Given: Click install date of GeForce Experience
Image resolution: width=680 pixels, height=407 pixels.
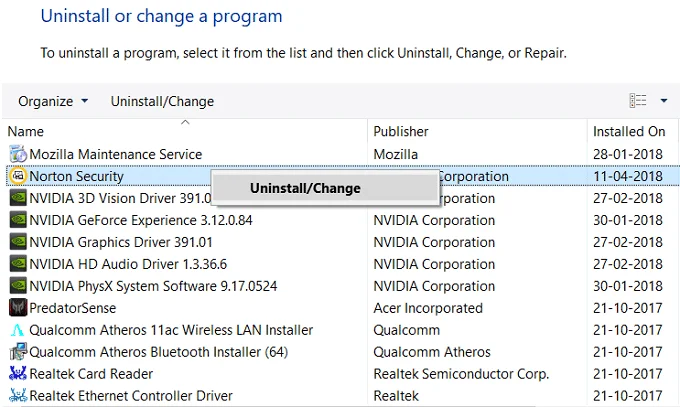Looking at the screenshot, I should point(628,220).
